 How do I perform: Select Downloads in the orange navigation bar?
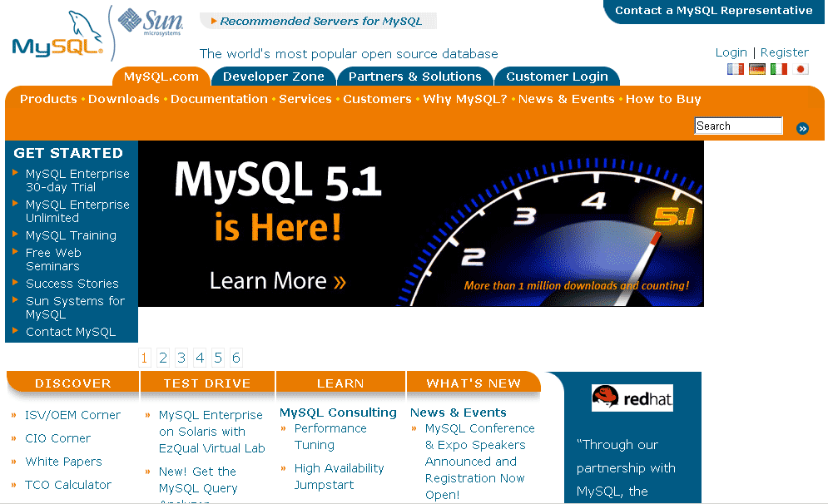tap(123, 99)
